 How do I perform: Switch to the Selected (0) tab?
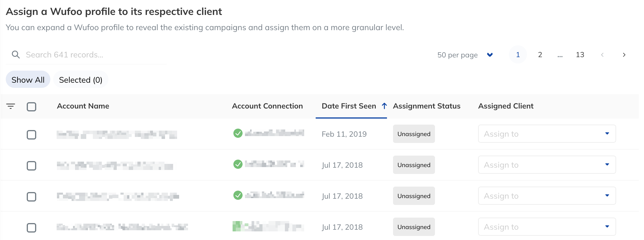click(x=81, y=80)
